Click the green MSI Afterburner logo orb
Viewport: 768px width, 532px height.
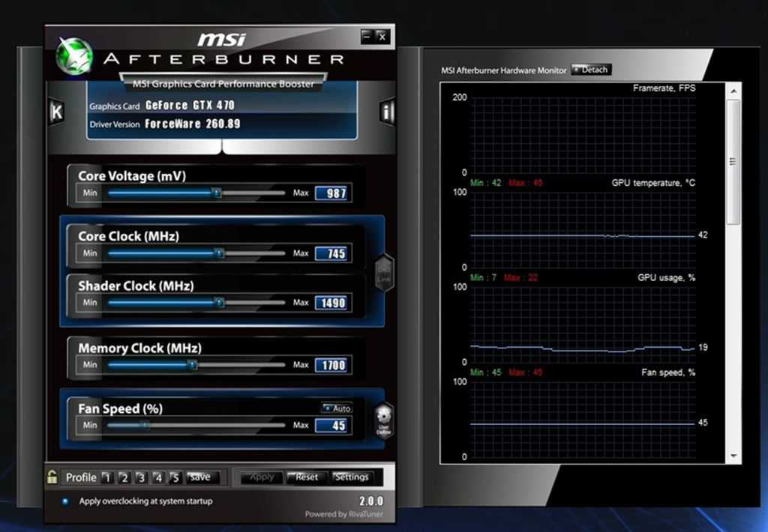point(74,55)
